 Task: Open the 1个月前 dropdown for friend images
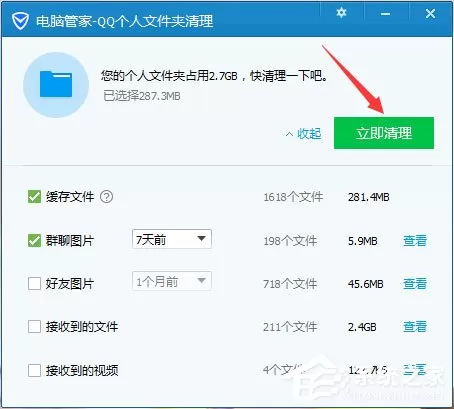(x=172, y=281)
